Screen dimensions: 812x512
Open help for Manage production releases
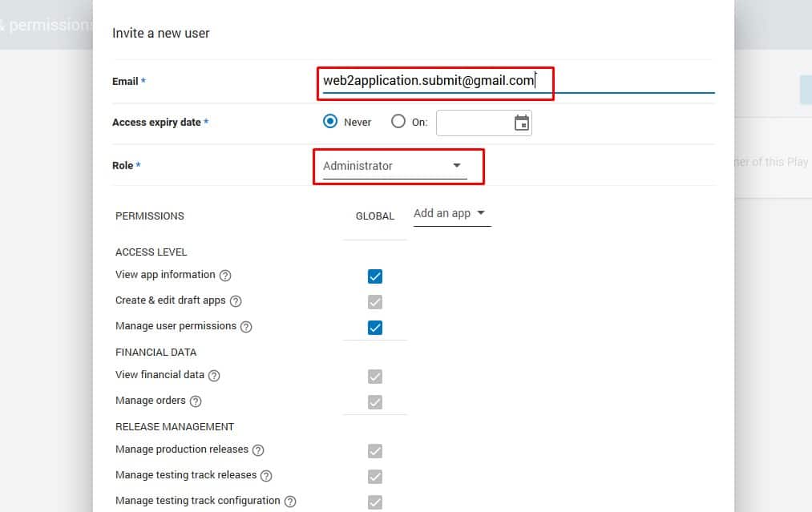pyautogui.click(x=258, y=450)
